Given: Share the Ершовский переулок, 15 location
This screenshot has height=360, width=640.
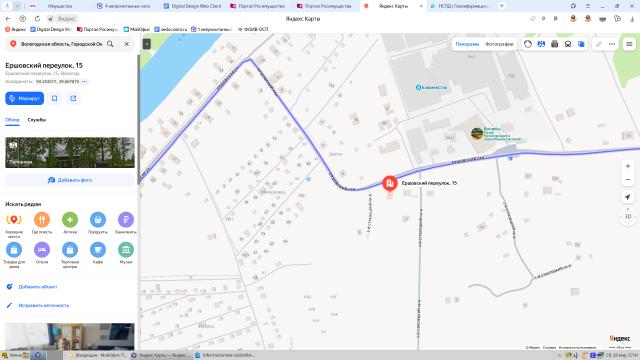Looking at the screenshot, I should [x=73, y=98].
